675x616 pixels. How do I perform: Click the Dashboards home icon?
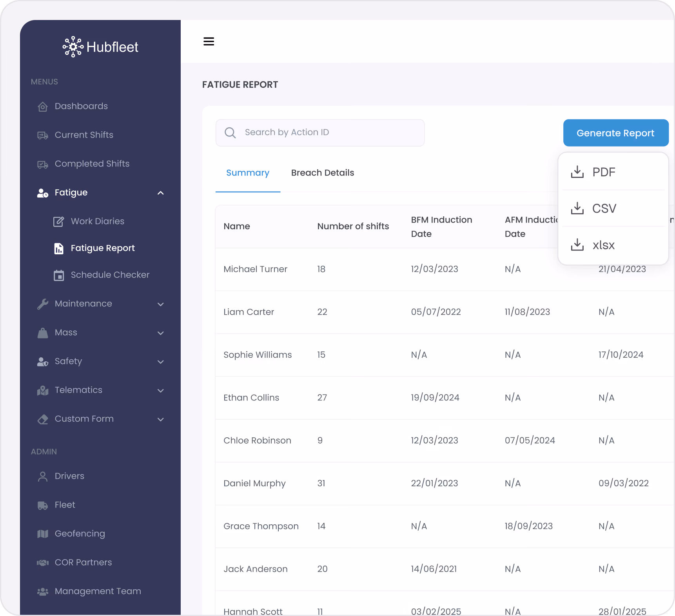43,107
